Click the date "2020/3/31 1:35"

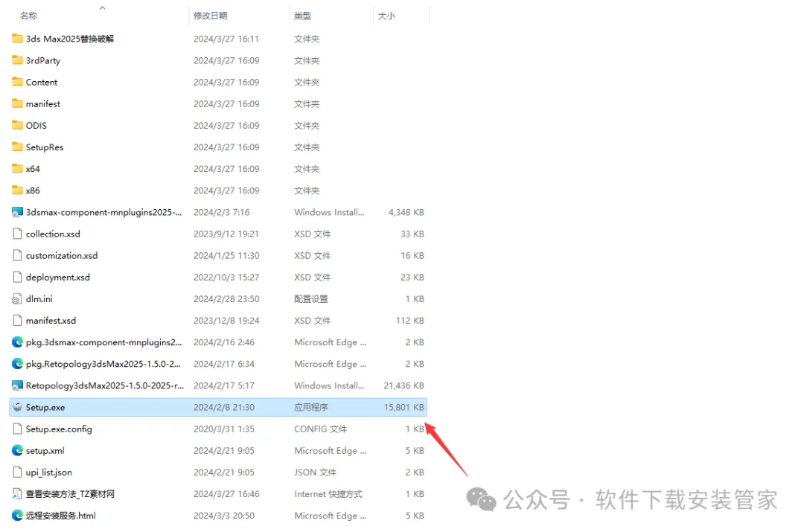223,429
